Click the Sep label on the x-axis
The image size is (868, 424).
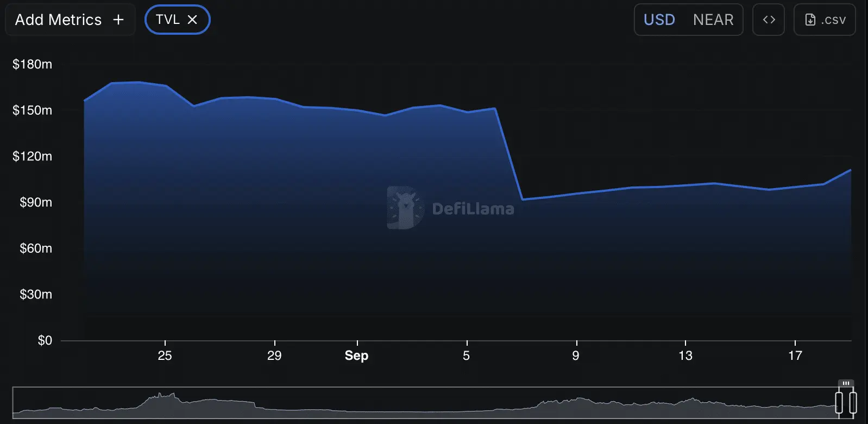(x=356, y=356)
